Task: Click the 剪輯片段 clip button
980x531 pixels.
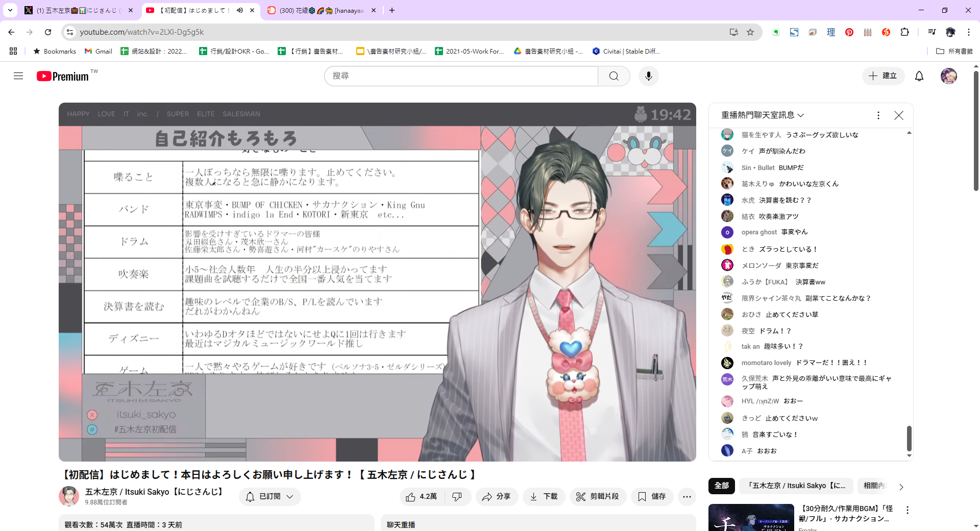Action: (x=597, y=497)
